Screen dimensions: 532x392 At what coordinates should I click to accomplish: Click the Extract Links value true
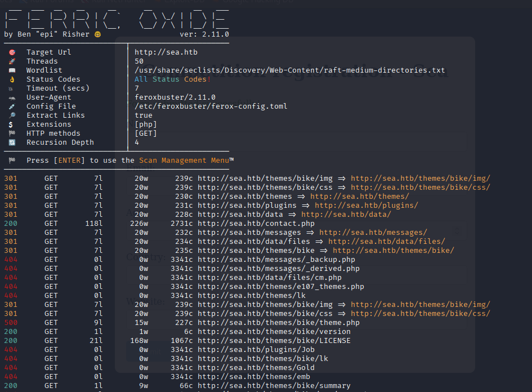pyautogui.click(x=144, y=115)
